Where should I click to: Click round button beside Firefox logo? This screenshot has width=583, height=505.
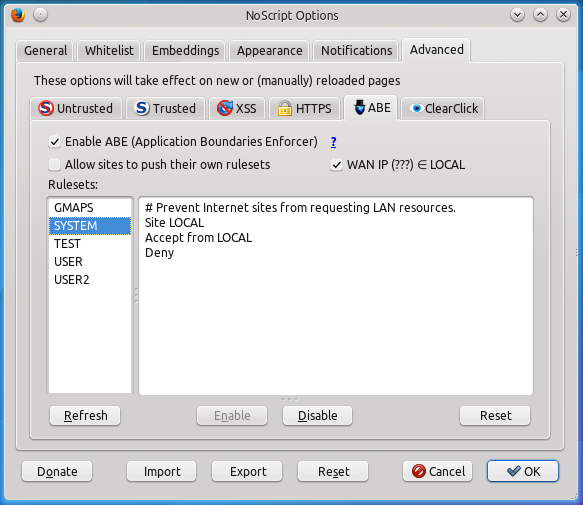point(40,15)
